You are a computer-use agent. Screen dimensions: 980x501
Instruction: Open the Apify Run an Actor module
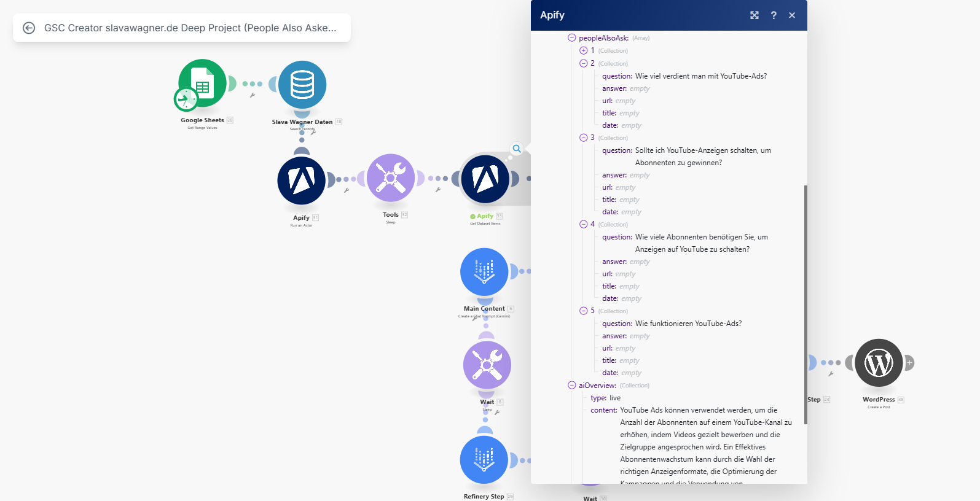(301, 181)
